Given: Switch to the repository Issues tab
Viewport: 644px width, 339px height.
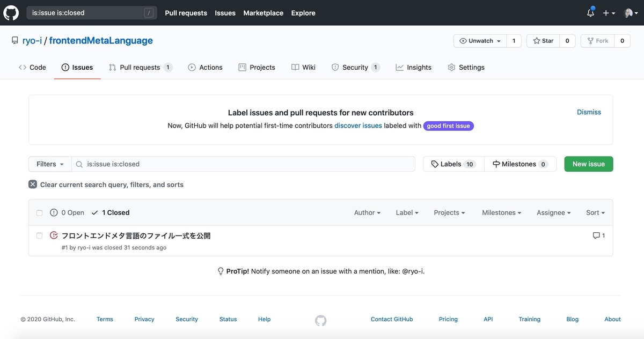Looking at the screenshot, I should [77, 68].
